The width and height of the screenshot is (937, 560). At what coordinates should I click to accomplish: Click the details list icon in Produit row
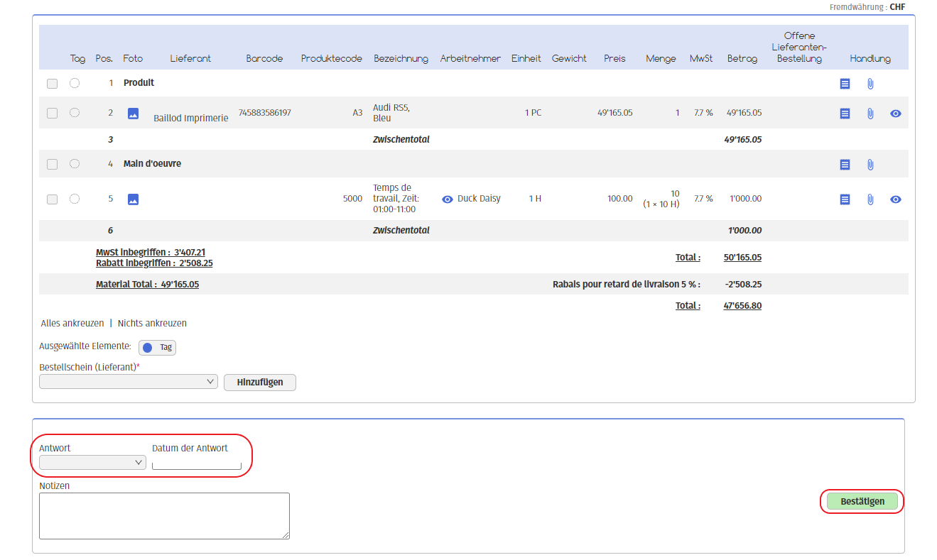tap(845, 84)
